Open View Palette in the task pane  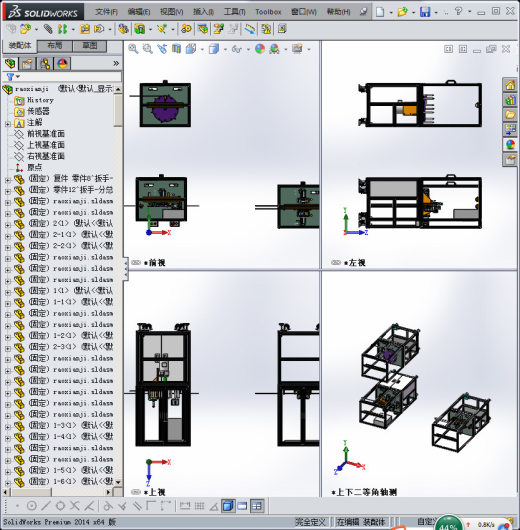click(510, 129)
